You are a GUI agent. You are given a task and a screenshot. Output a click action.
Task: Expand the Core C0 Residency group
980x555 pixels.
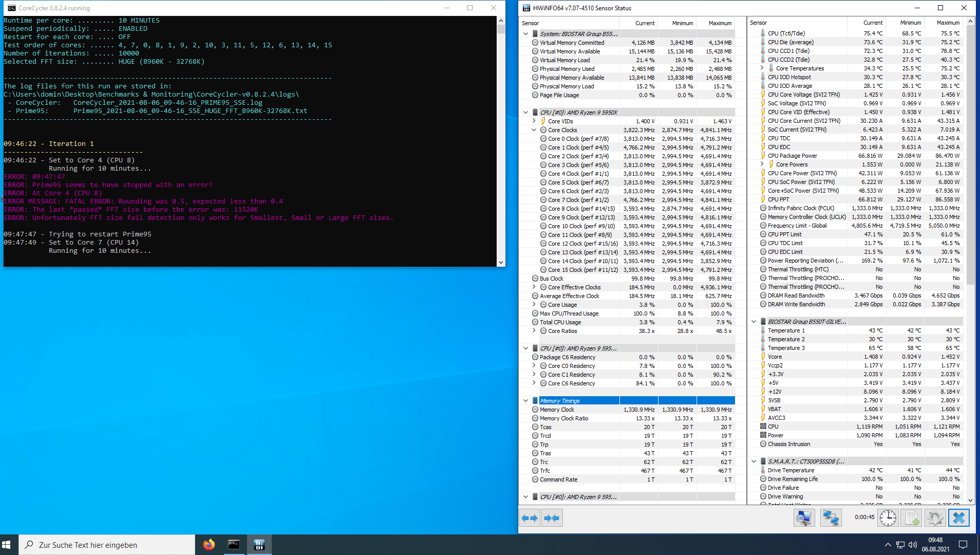point(534,366)
